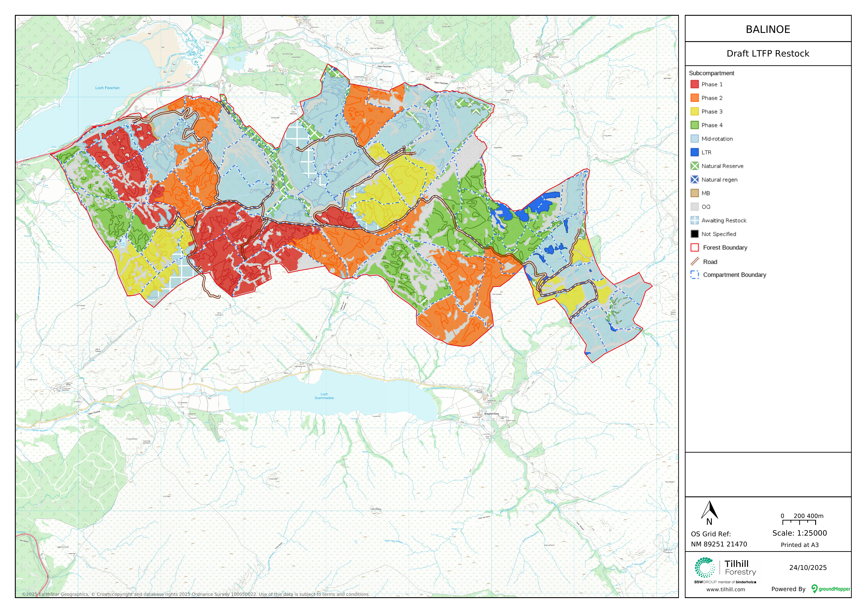Click the groundMapper logo
Screen dimensions: 868x614
(831, 589)
